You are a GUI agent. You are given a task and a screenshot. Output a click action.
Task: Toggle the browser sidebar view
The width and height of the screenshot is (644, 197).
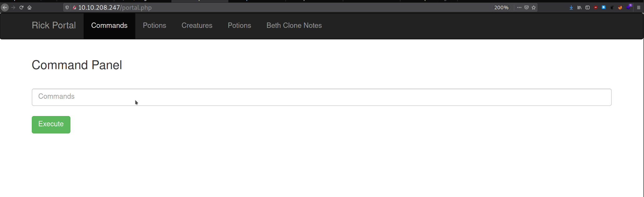click(587, 8)
